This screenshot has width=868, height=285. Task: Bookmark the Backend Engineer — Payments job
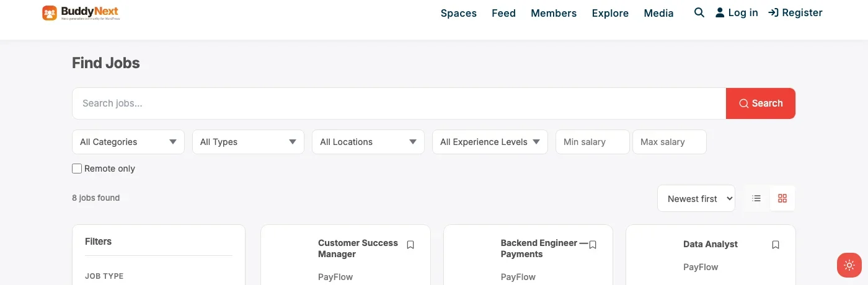point(593,245)
